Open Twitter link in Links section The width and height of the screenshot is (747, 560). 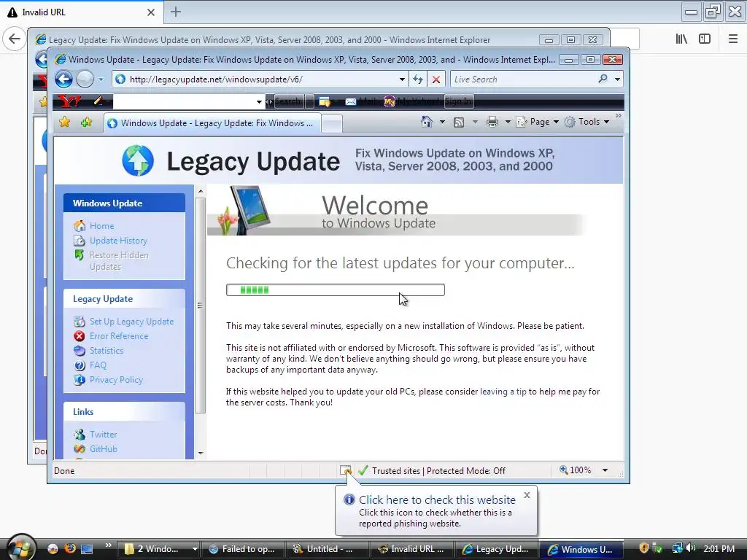coord(104,435)
